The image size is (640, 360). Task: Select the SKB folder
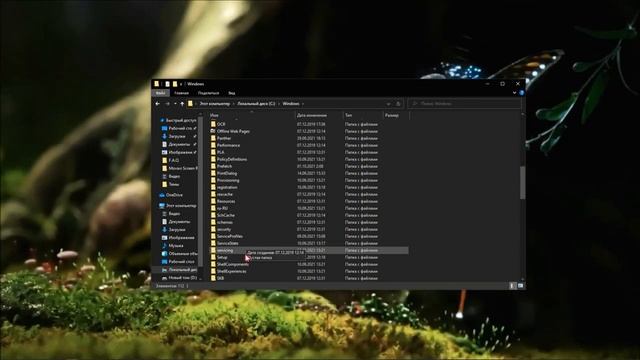[220, 278]
